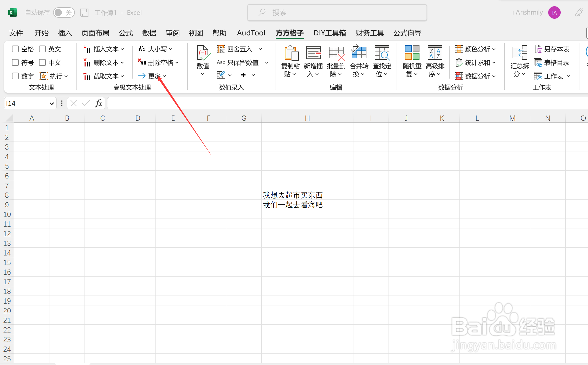Click the 数据分析 tool button
Screen dimensions: 588x365
click(x=475, y=76)
